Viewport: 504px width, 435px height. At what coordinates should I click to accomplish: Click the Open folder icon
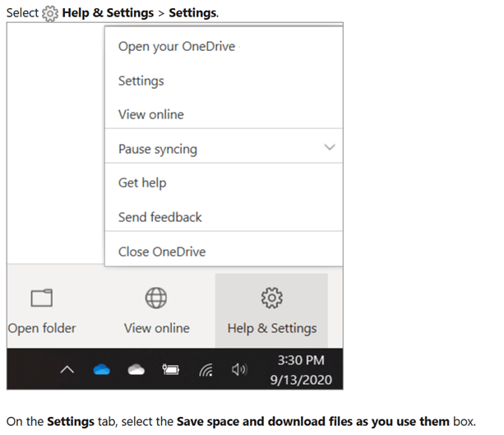[42, 298]
